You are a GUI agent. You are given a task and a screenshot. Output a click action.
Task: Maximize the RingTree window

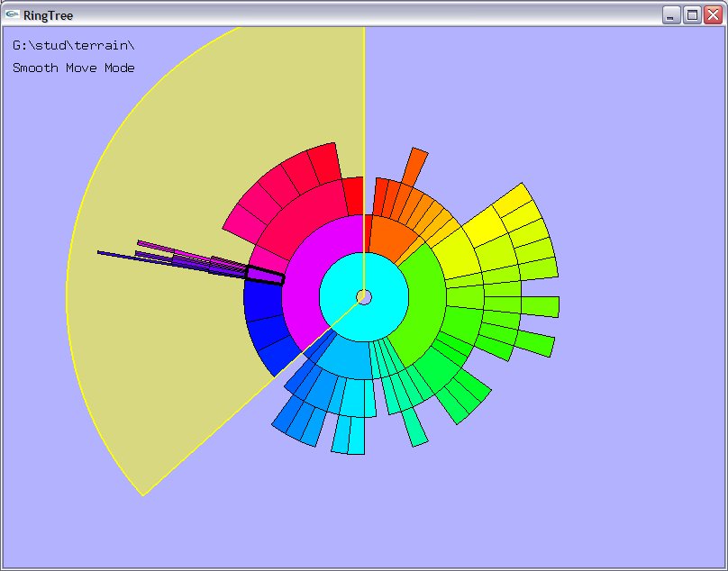pyautogui.click(x=692, y=15)
